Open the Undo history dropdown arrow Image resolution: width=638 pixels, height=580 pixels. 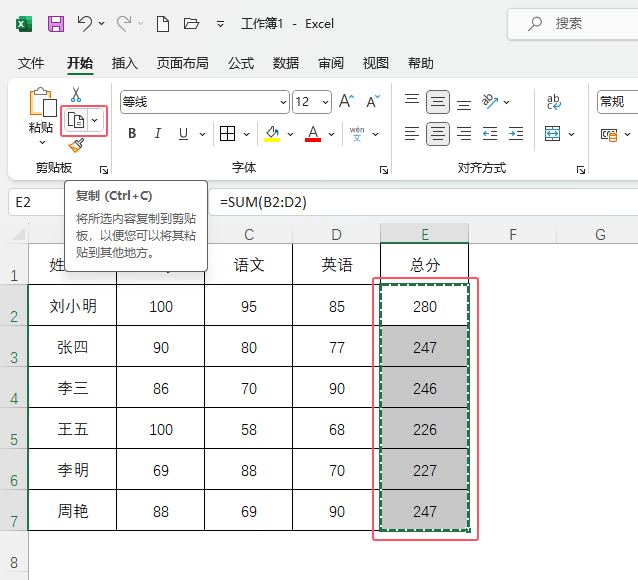tap(101, 24)
